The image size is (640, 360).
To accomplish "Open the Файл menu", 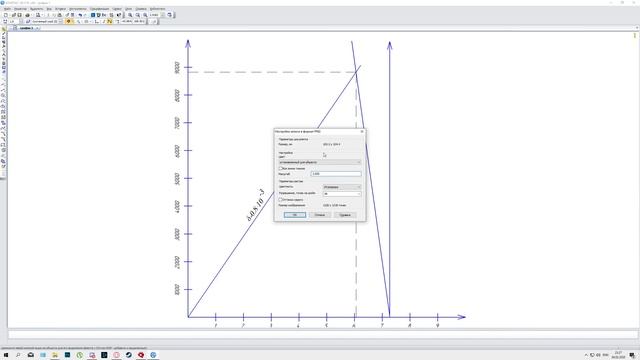I will click(x=7, y=9).
